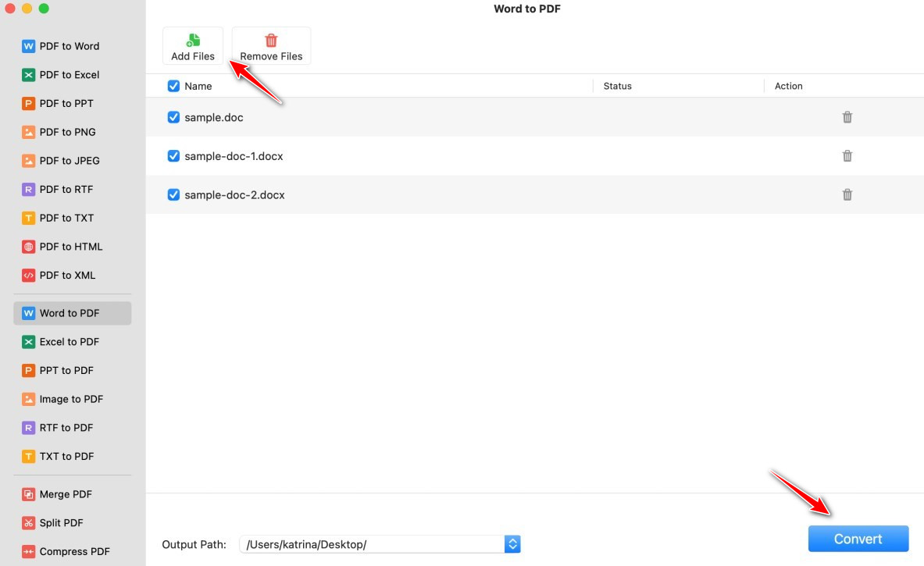The image size is (924, 566).
Task: Uncheck sample-doc-1.docx from the list
Action: pos(173,156)
